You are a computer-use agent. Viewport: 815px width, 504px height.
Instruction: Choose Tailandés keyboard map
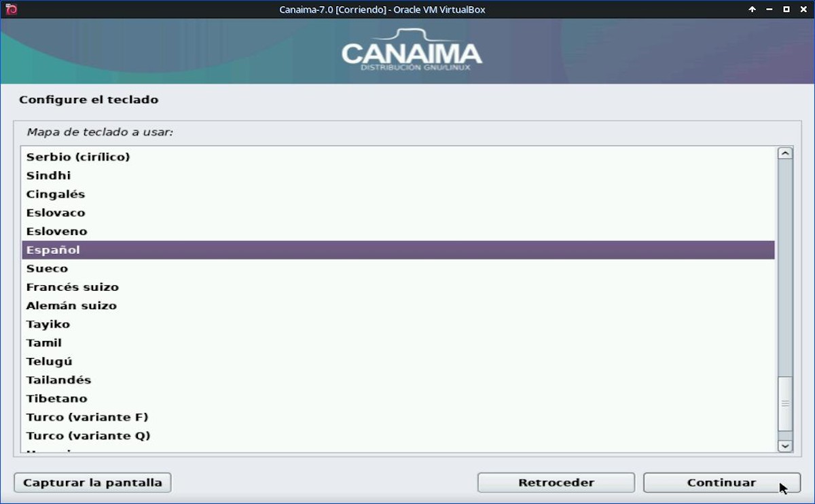coord(58,380)
